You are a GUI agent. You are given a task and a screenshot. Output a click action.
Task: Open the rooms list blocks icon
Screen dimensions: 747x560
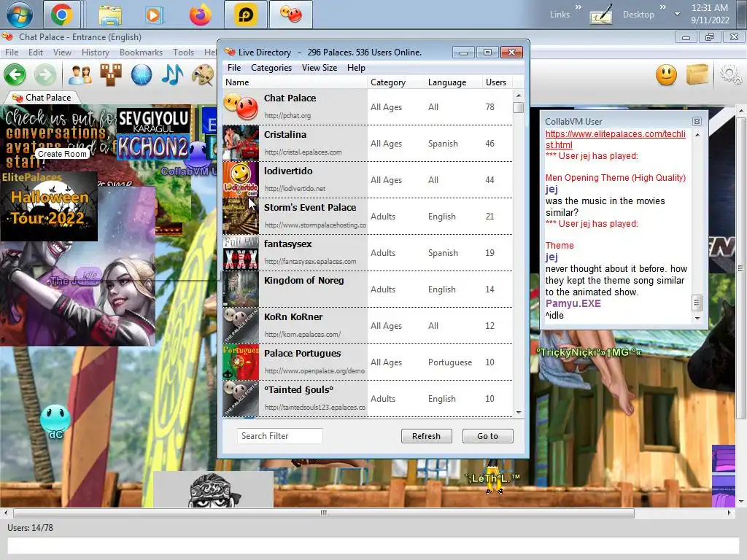[x=111, y=75]
